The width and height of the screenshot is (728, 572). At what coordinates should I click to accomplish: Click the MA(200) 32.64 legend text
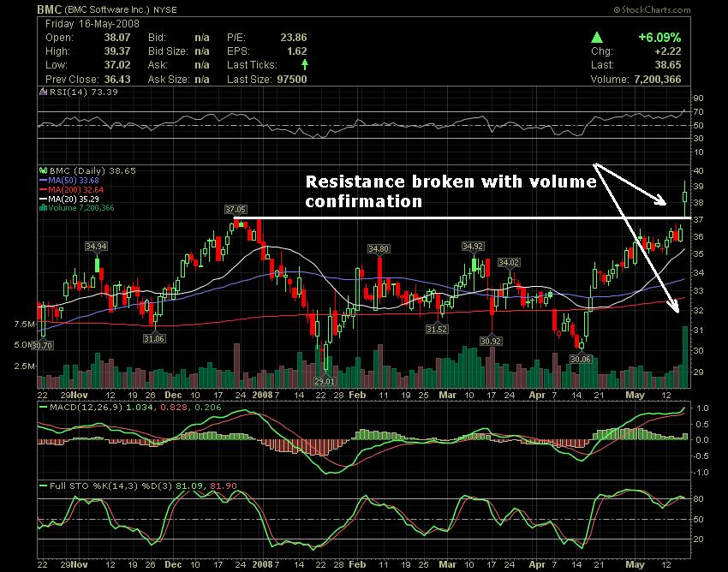76,189
